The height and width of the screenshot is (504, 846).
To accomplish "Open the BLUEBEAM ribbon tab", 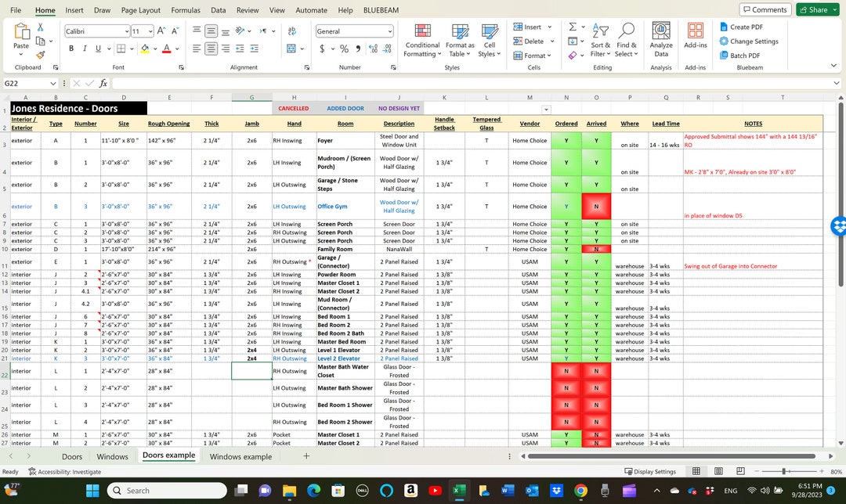I will 381,10.
